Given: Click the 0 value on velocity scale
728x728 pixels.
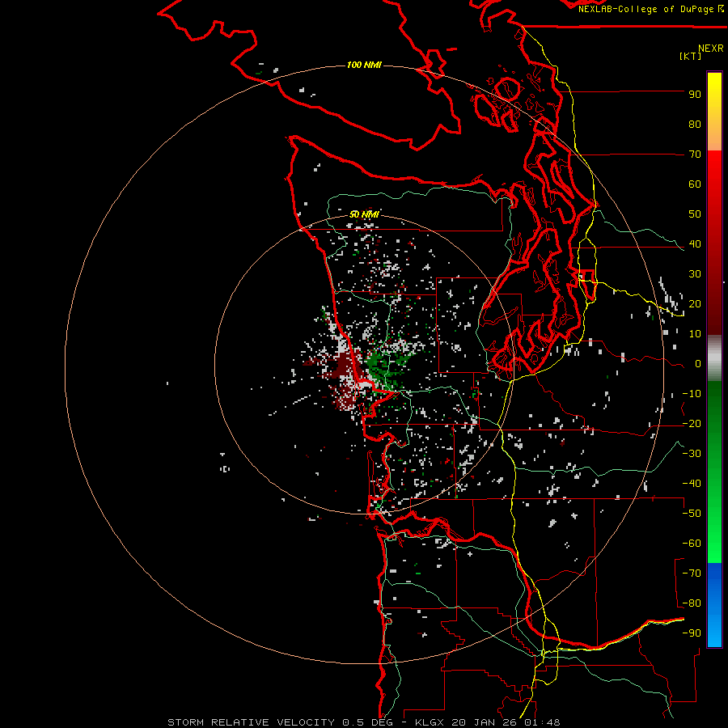Looking at the screenshot, I should click(698, 364).
